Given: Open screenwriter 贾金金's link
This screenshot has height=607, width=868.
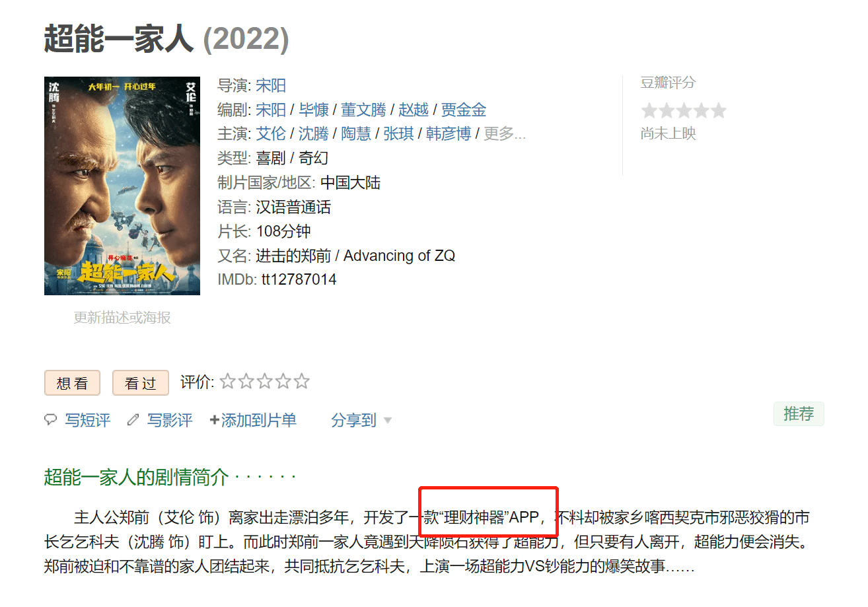Looking at the screenshot, I should [464, 110].
